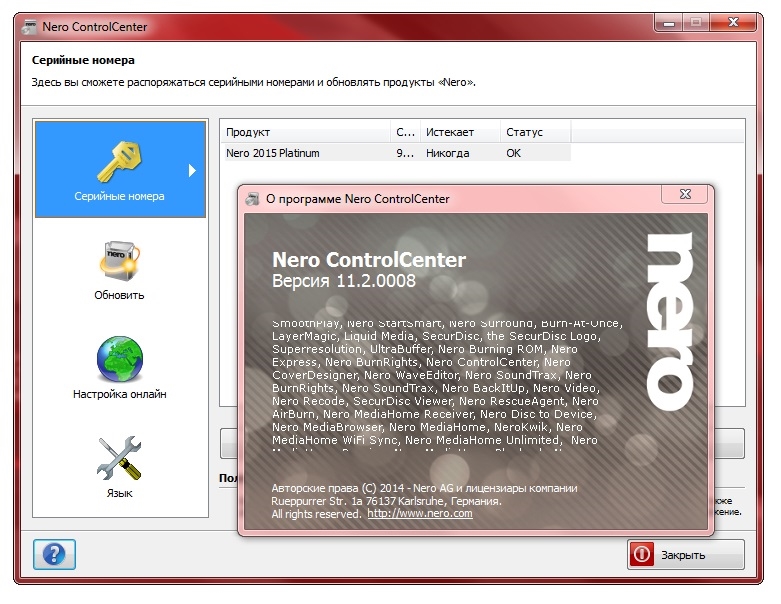Open Настройка онлайн globe icon
781x604 pixels.
(120, 359)
